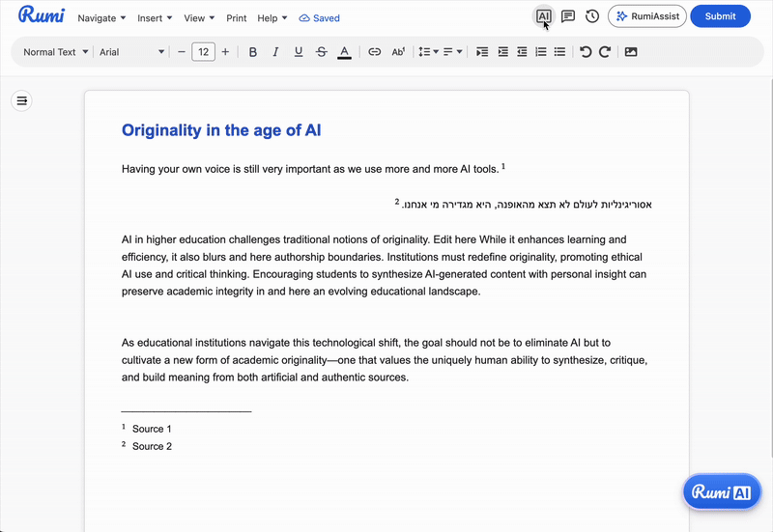The image size is (773, 532).
Task: Insert an image
Action: click(x=631, y=52)
